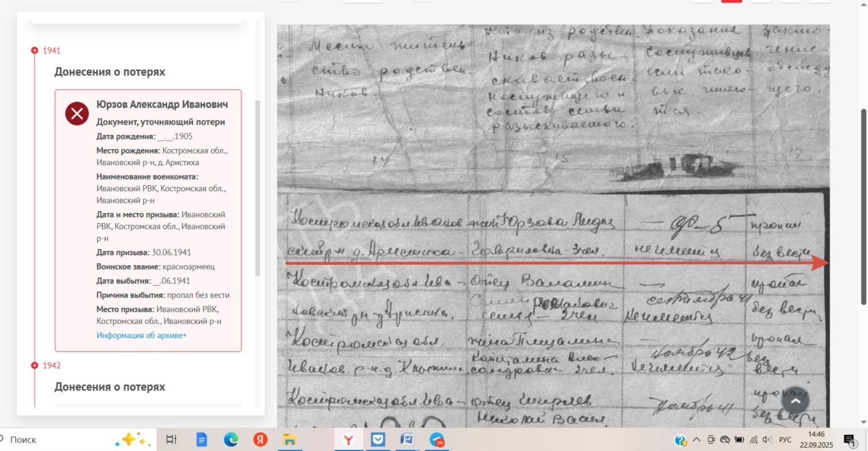The height and width of the screenshot is (451, 868).
Task: Expand "Информация об архиве+" details
Action: (141, 335)
